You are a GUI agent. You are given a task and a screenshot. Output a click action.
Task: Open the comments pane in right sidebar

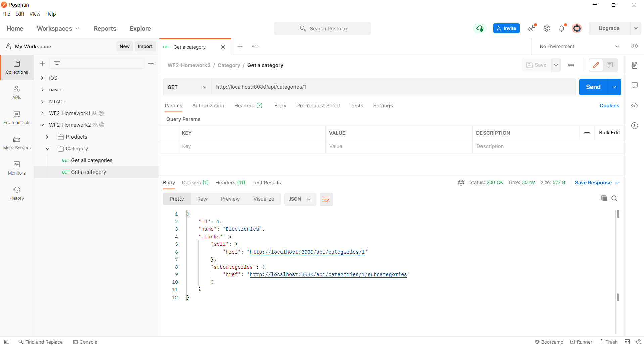point(635,85)
